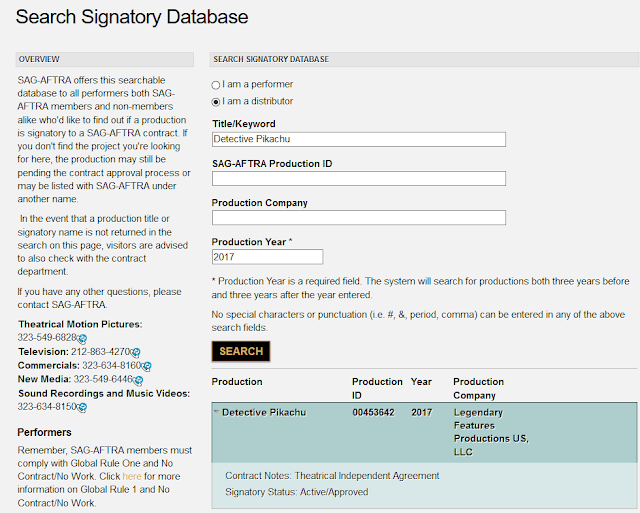Click production ID 00453642 in results
Image resolution: width=640 pixels, height=513 pixels.
(x=373, y=412)
